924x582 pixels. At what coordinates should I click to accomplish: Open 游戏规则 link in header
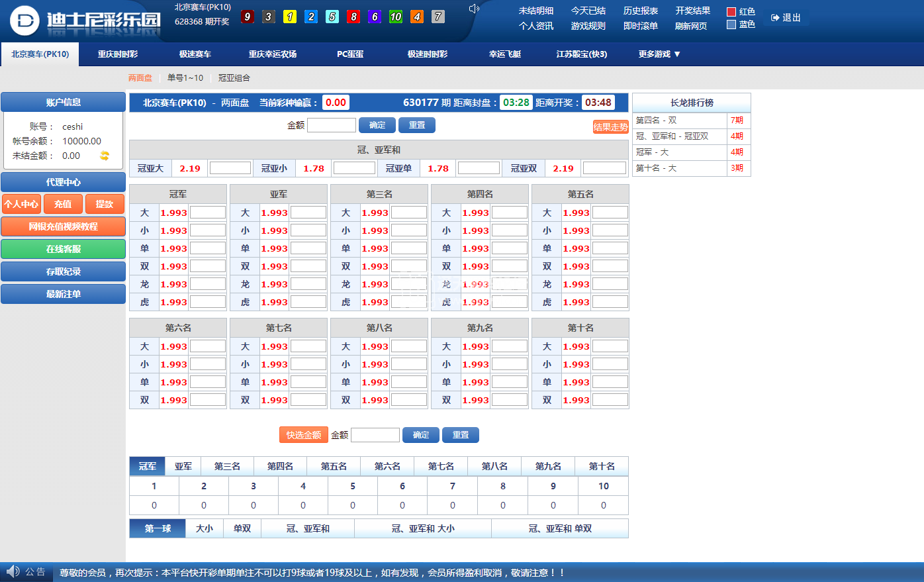pos(588,26)
